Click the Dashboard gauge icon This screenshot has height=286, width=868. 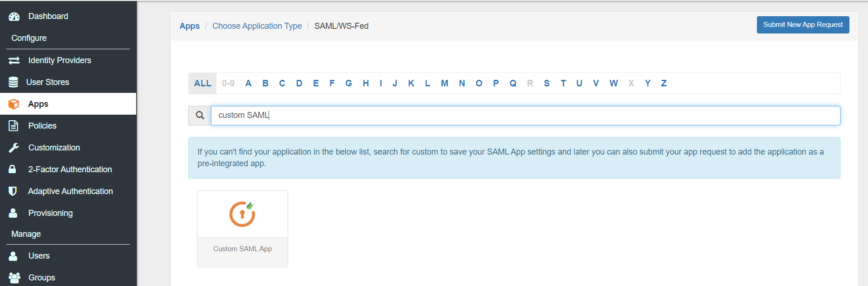point(14,17)
